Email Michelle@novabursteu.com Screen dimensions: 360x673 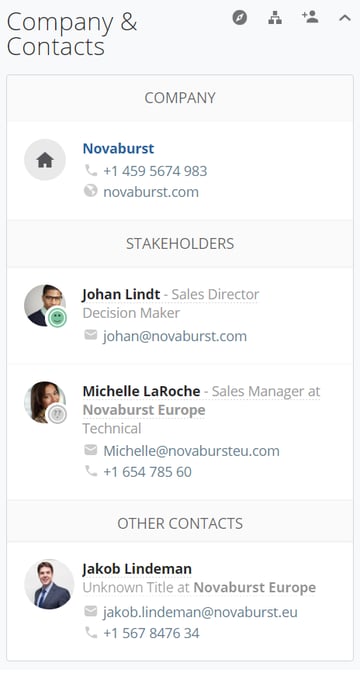[x=191, y=451]
